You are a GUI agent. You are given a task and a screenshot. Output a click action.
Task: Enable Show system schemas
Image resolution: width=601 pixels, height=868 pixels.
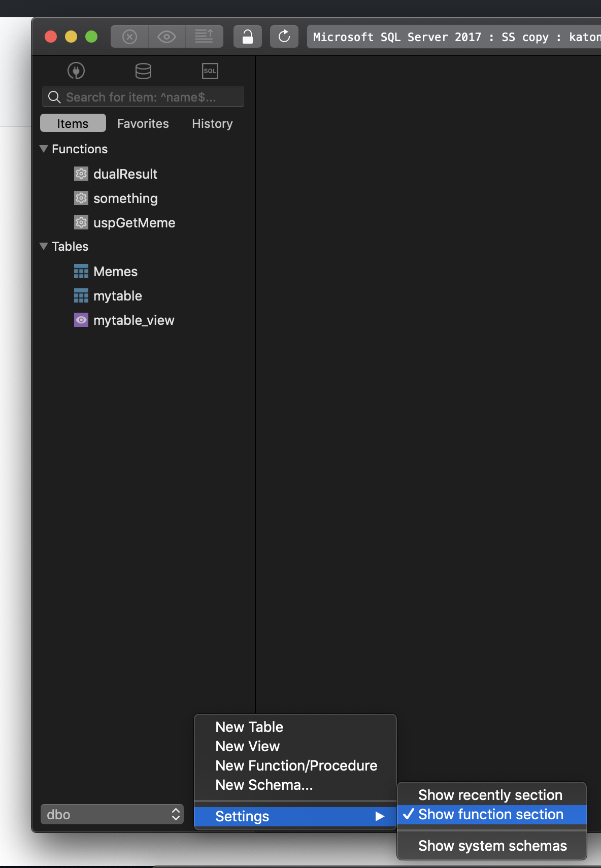tap(491, 845)
